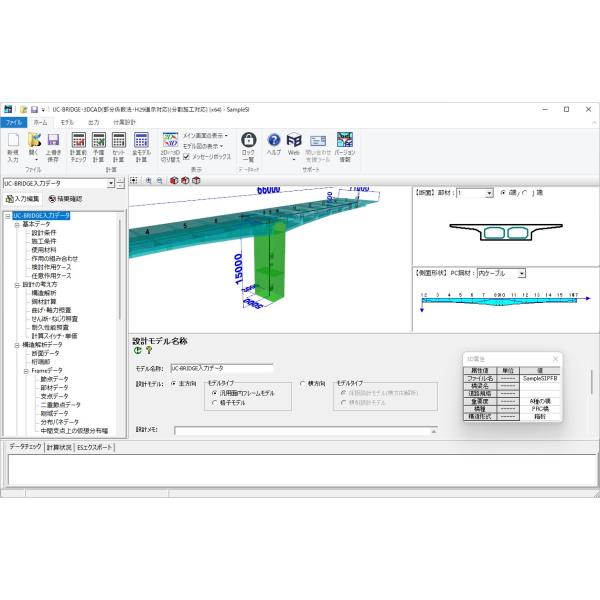Click バージョン情報 version info icon
The height and width of the screenshot is (600, 600).
345,146
